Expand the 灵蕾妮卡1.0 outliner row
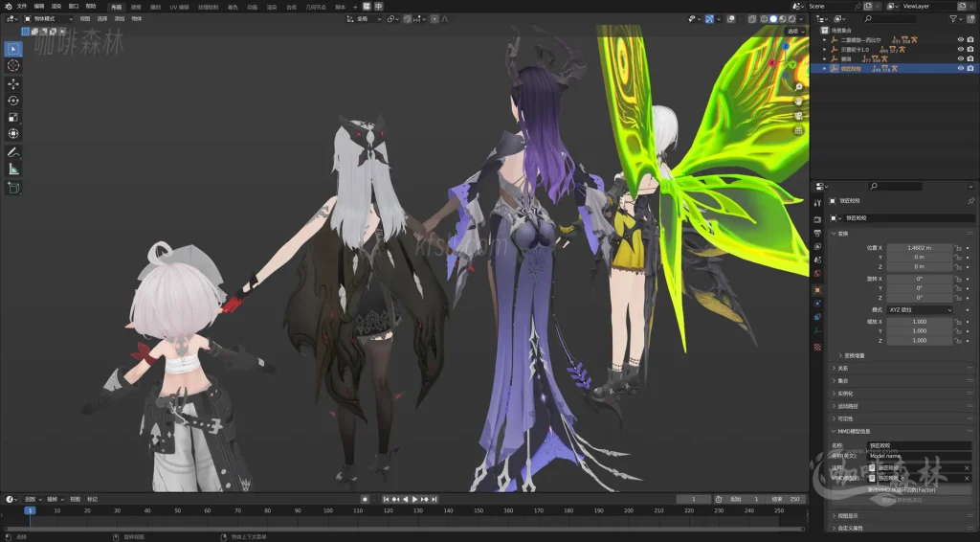The image size is (980, 542). coord(824,50)
